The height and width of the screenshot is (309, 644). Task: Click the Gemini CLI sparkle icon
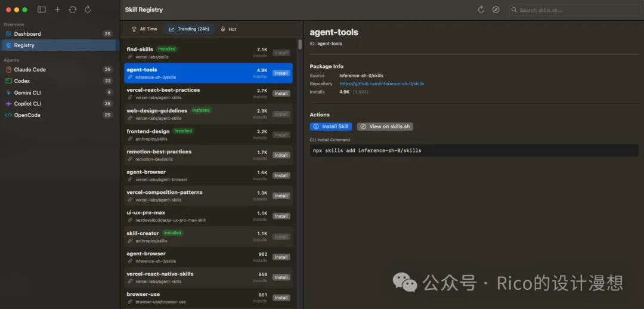point(8,92)
